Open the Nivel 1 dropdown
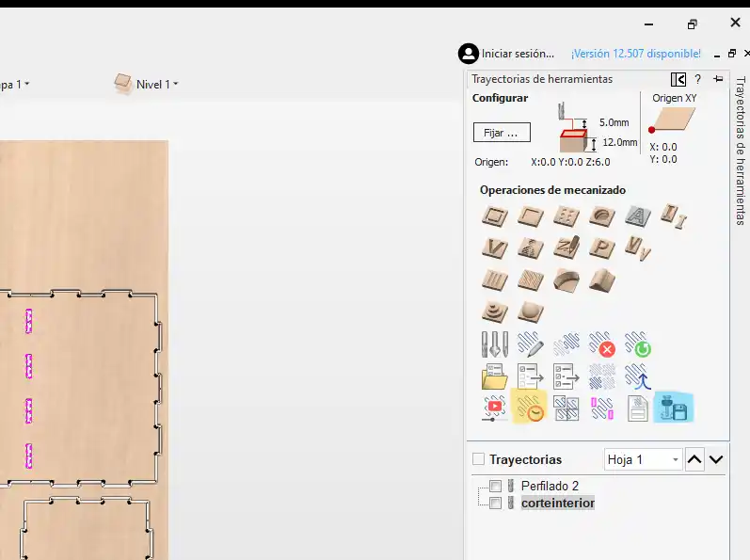The height and width of the screenshot is (560, 750). (x=146, y=84)
